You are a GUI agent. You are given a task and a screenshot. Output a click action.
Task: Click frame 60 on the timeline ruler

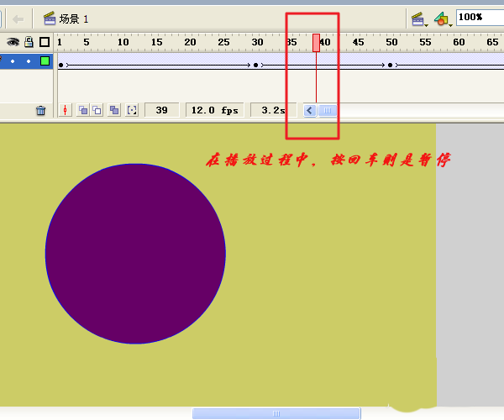[459, 42]
